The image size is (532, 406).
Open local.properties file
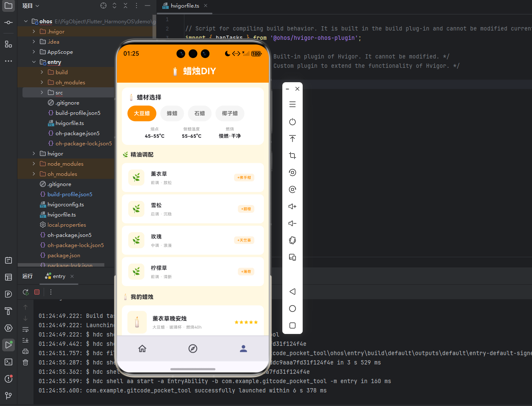click(67, 225)
